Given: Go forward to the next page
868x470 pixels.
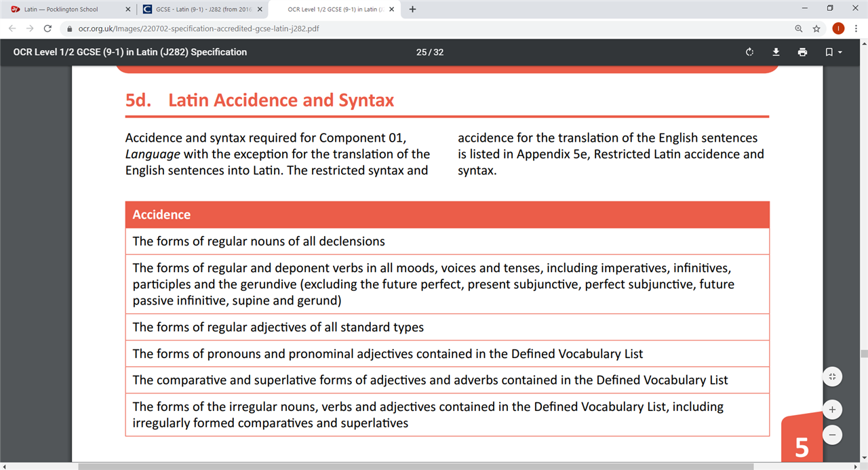Looking at the screenshot, I should 30,28.
